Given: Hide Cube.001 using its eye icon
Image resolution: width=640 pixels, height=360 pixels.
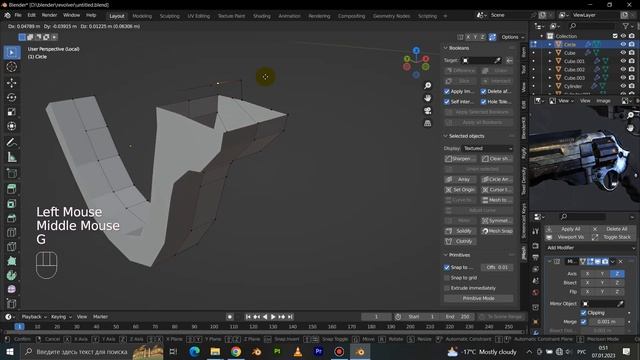Looking at the screenshot, I should pos(623,61).
